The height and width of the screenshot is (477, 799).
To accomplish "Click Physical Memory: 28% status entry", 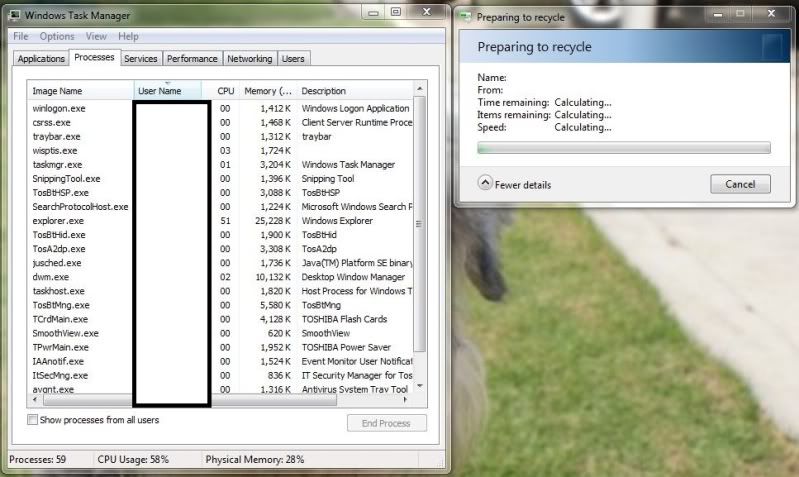I will pyautogui.click(x=255, y=460).
